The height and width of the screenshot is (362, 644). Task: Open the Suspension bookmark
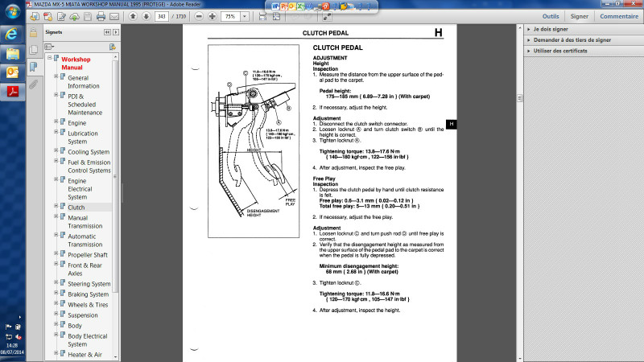(x=83, y=315)
